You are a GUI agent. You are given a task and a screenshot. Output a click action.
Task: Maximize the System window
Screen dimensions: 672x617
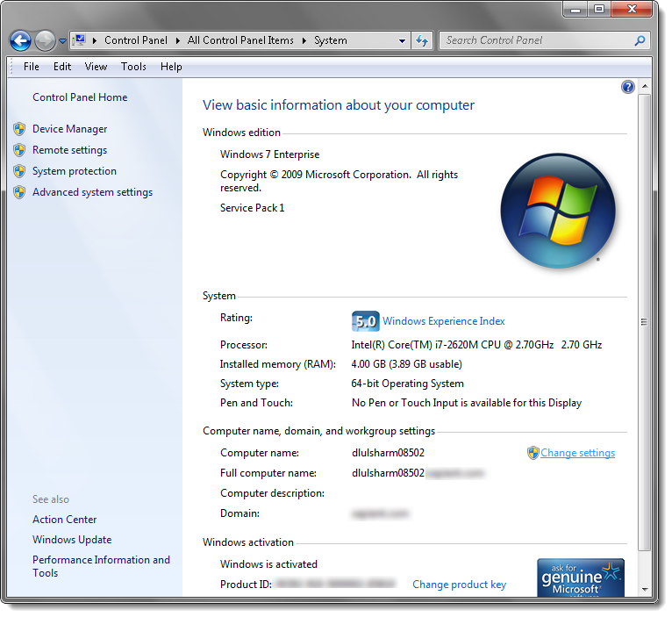pyautogui.click(x=599, y=10)
